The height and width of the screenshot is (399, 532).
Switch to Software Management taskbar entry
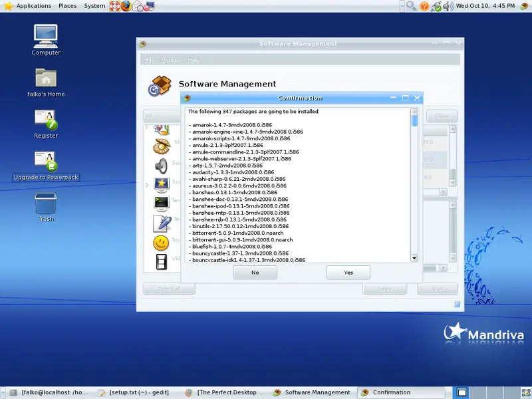coord(313,392)
